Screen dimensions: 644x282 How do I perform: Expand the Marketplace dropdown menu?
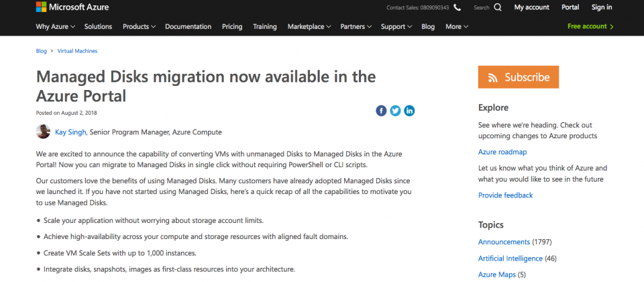pyautogui.click(x=309, y=27)
